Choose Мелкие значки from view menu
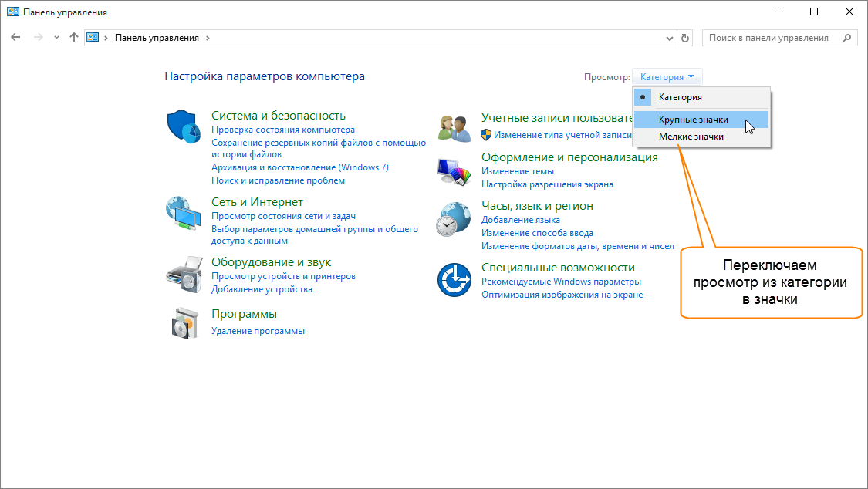This screenshot has width=868, height=489. click(x=691, y=137)
